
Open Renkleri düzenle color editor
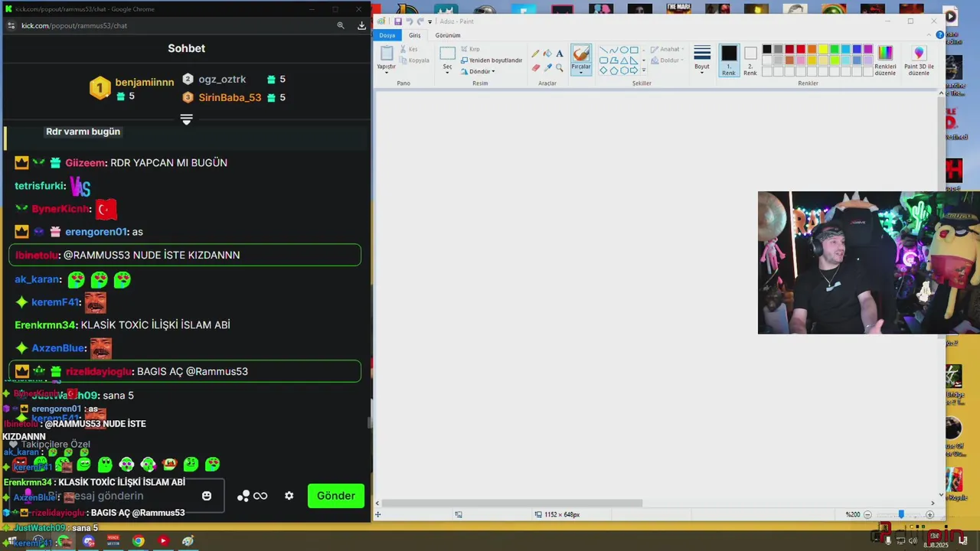coord(885,60)
